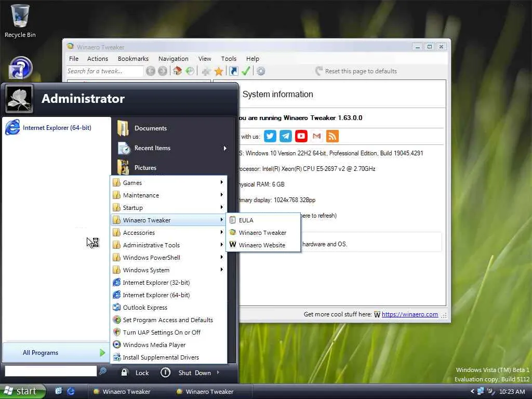Open Shut Down options arrow
Image resolution: width=532 pixels, height=399 pixels.
[218, 373]
